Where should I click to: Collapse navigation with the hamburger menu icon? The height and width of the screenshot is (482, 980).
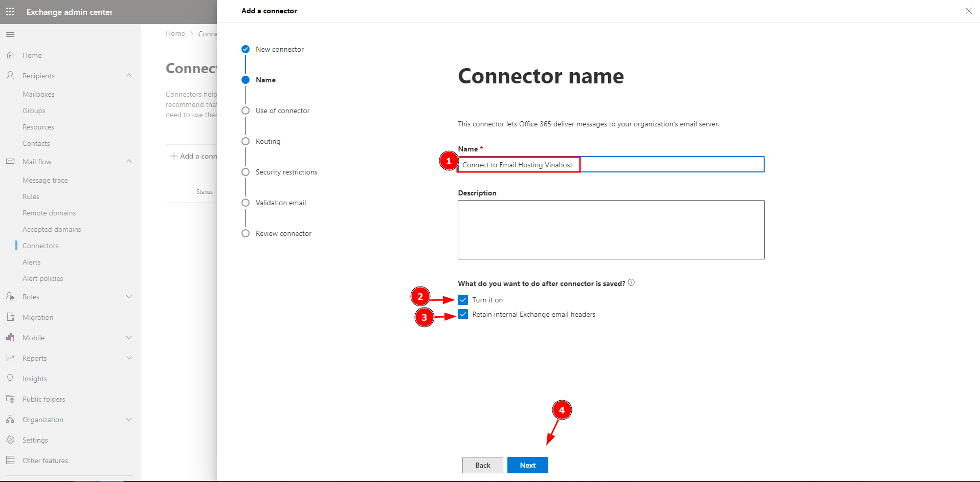(10, 34)
